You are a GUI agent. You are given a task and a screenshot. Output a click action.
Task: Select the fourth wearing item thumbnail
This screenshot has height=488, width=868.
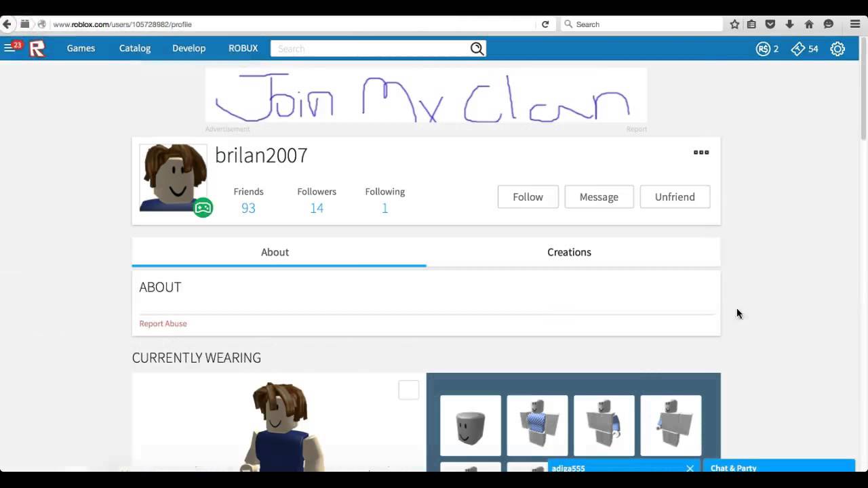[x=671, y=426]
